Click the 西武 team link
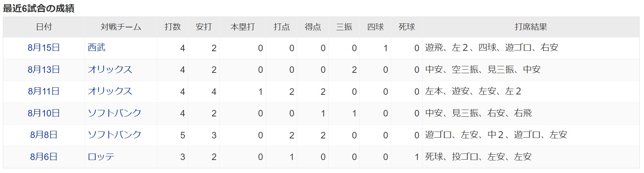Viewport: 644px width, 173px height. tap(96, 48)
